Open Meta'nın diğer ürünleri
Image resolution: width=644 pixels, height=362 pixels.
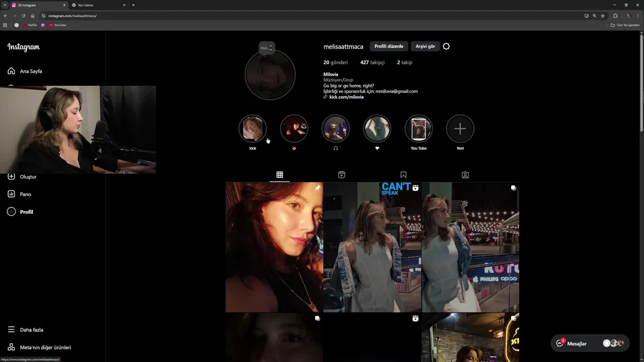click(x=39, y=347)
